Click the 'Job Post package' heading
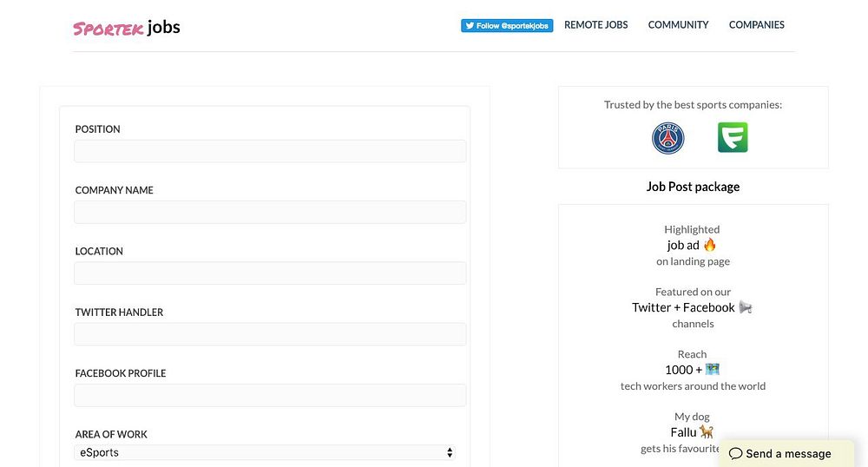 [693, 187]
